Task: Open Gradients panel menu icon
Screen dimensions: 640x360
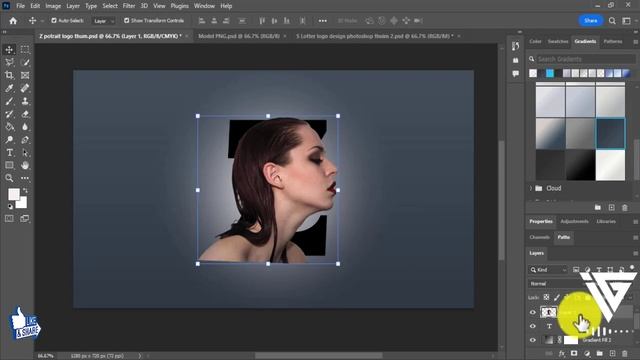Action: [635, 42]
